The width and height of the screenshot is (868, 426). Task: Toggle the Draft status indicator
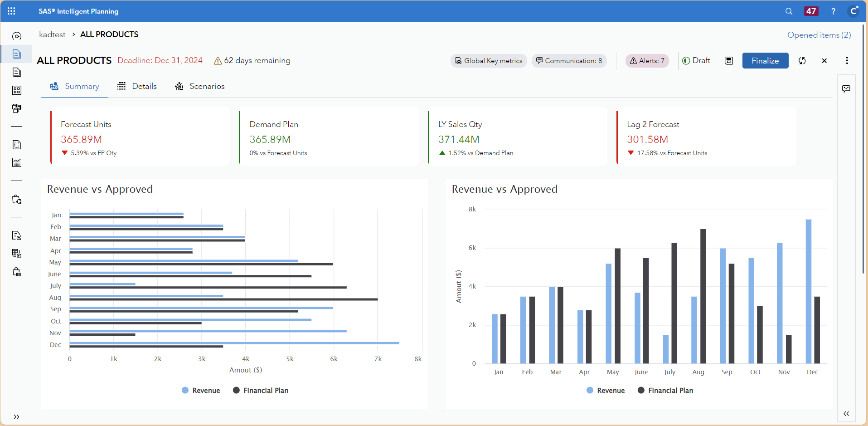696,60
